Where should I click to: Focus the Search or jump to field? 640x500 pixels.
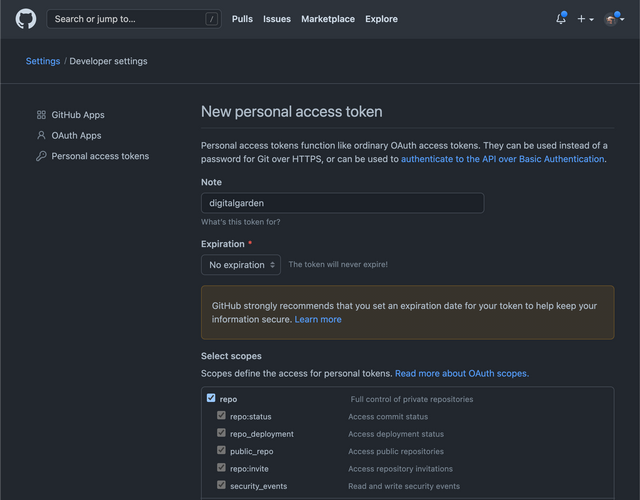pos(134,19)
